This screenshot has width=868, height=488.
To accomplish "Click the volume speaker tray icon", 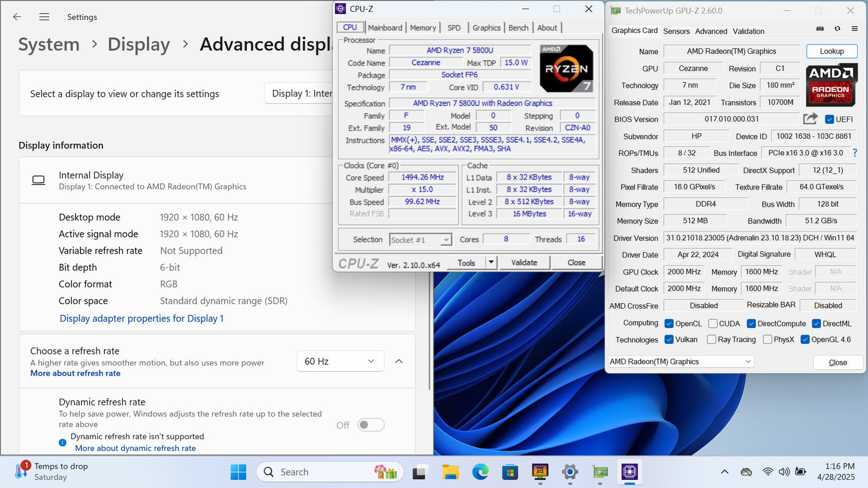I will pyautogui.click(x=784, y=472).
